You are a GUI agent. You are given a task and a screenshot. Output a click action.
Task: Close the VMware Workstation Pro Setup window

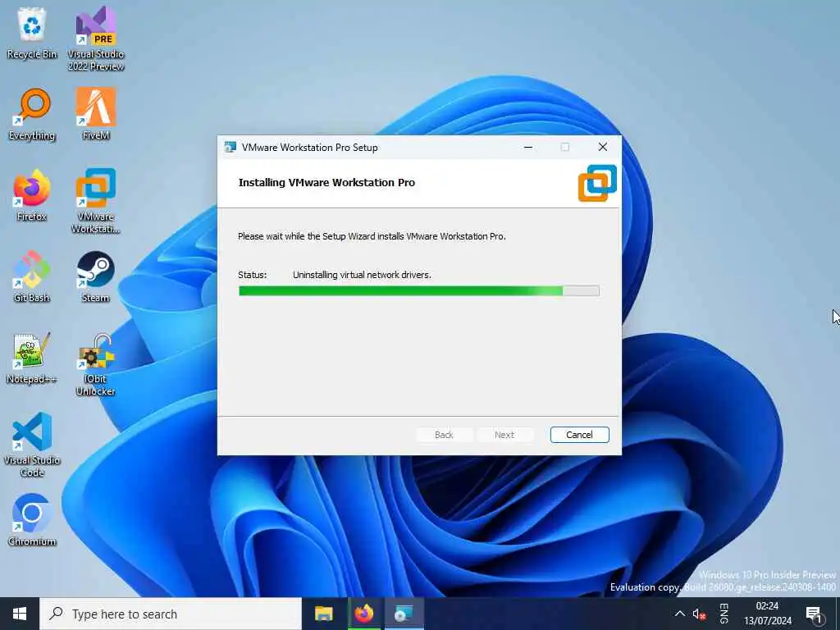[x=603, y=148]
